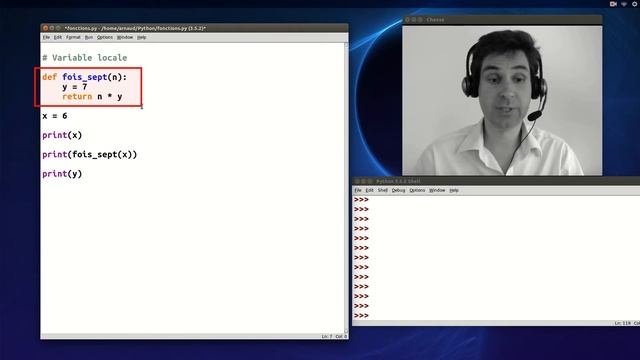Image resolution: width=640 pixels, height=360 pixels.
Task: Click the Python Shell title bar
Action: [496, 181]
